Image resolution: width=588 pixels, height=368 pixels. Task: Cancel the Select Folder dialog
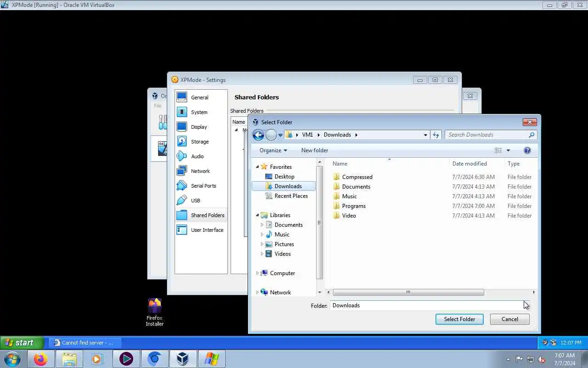point(509,319)
